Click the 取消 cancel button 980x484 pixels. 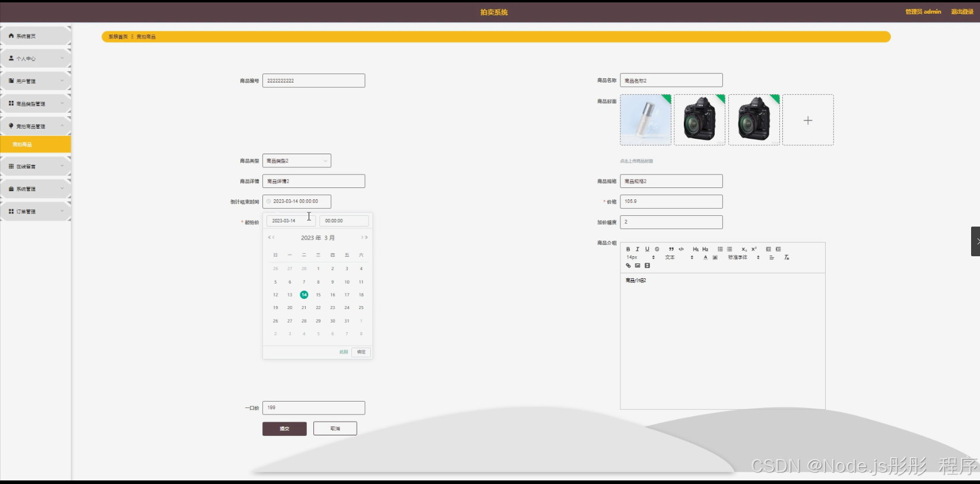[335, 428]
